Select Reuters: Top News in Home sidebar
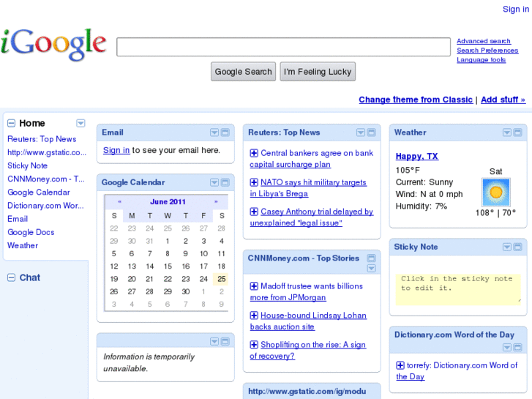This screenshot has width=532, height=399. pos(42,139)
